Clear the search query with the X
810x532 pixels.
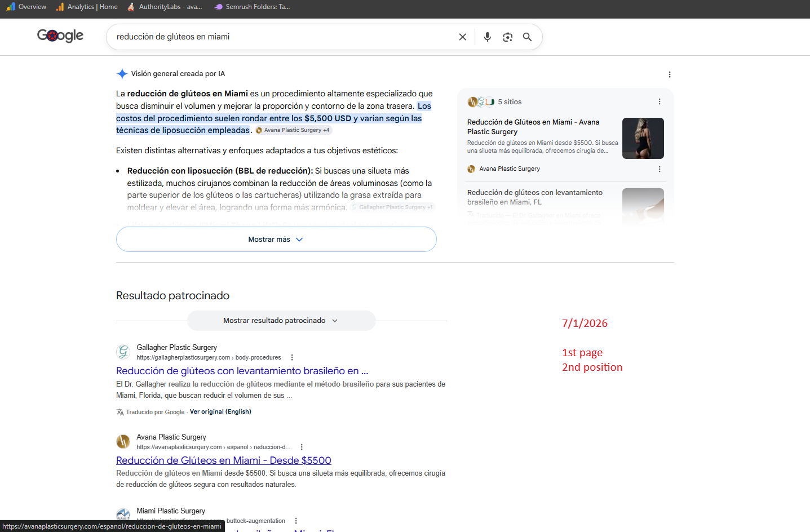point(462,37)
